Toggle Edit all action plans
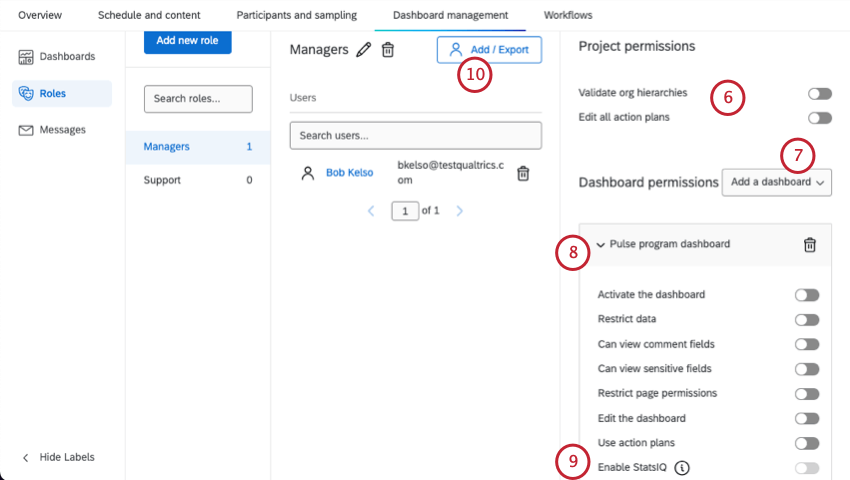850x480 pixels. [x=820, y=118]
